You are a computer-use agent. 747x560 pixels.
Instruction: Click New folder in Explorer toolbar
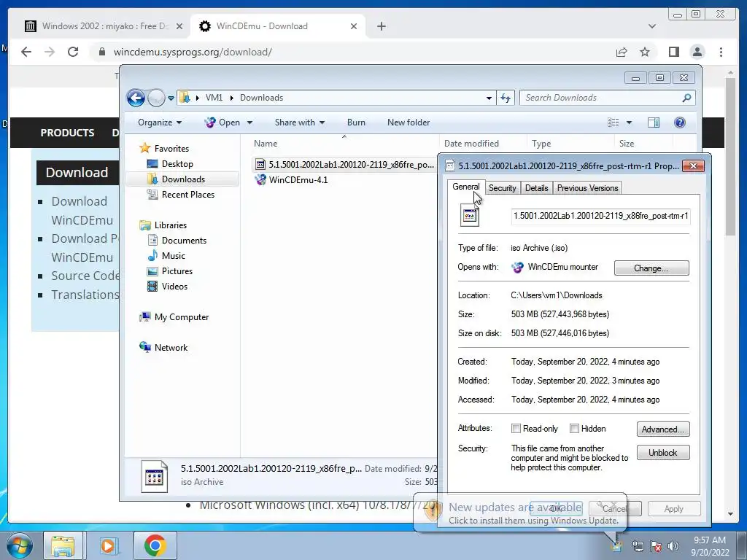[x=409, y=122]
